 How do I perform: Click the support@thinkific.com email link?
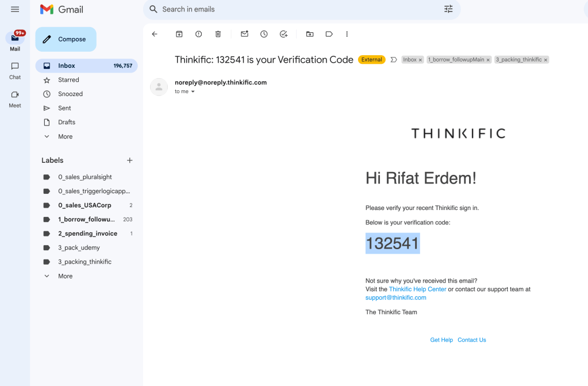point(395,298)
